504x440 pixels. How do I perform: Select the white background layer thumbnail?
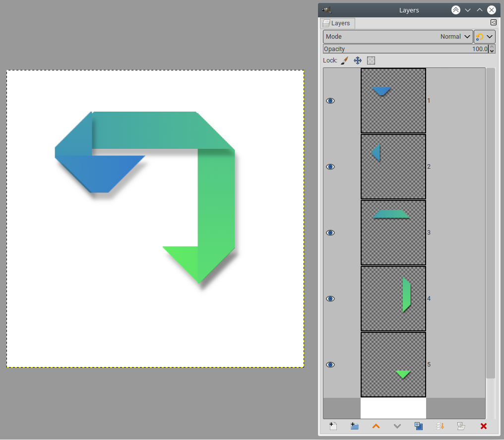pyautogui.click(x=393, y=408)
